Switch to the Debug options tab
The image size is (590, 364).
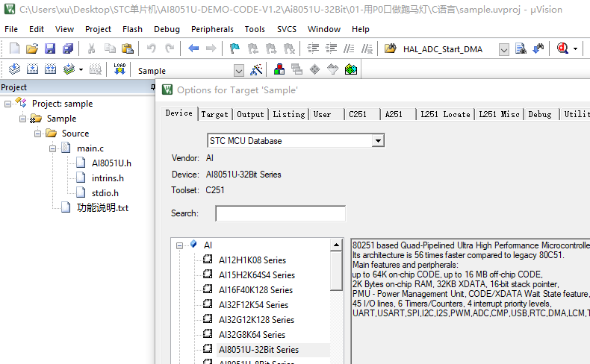coord(539,114)
